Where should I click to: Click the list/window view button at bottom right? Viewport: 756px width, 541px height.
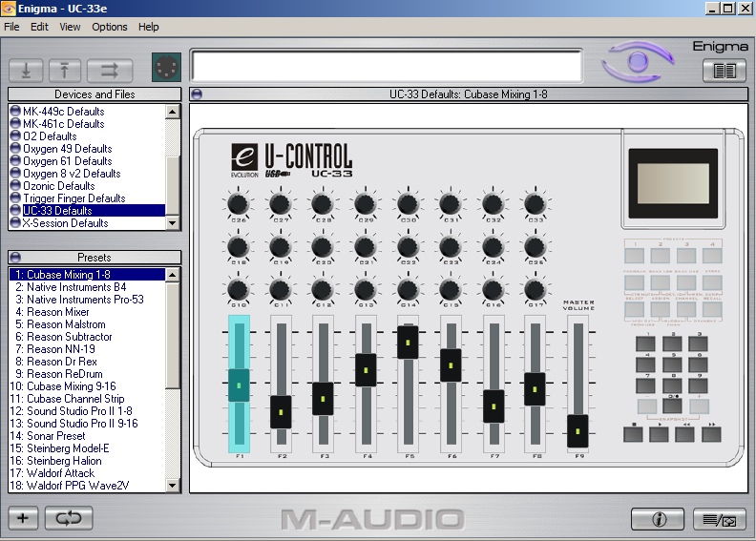point(720,519)
